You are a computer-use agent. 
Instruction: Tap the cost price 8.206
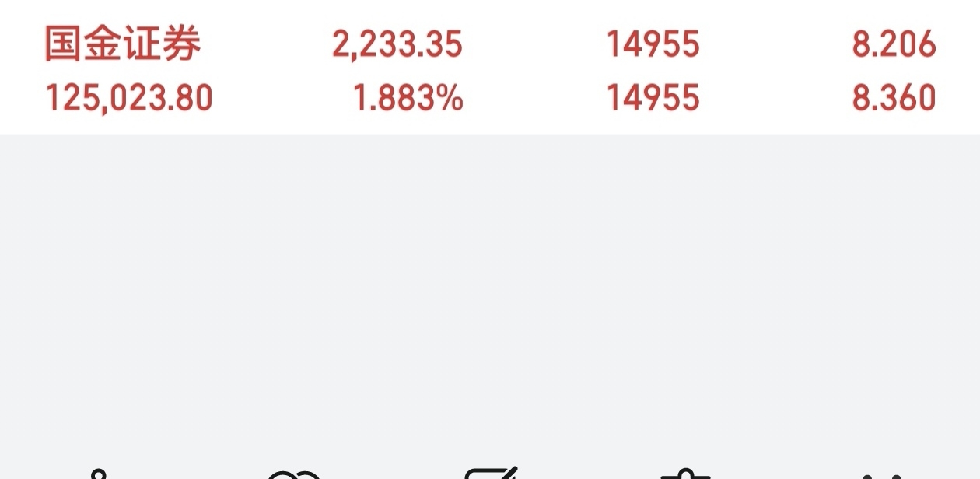click(x=894, y=45)
